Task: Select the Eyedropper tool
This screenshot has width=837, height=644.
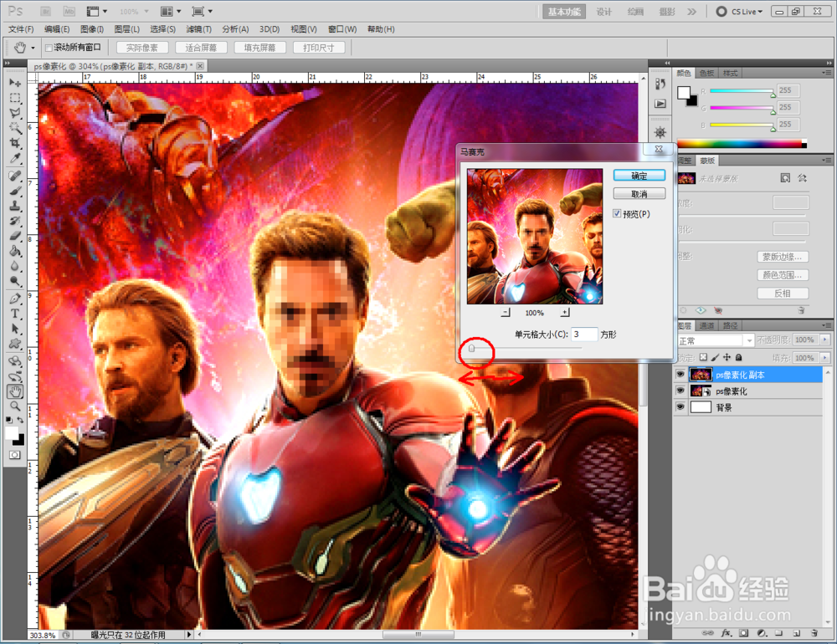Action: tap(15, 158)
